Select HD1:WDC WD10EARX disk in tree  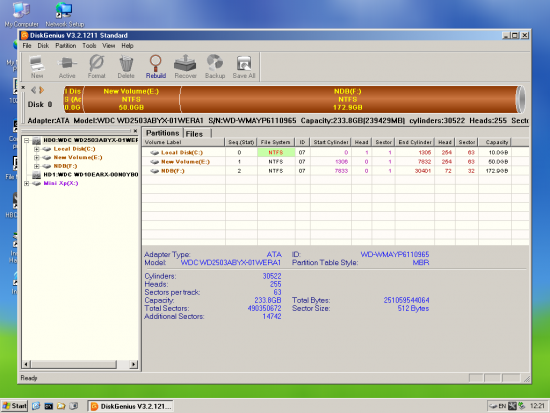[90, 174]
